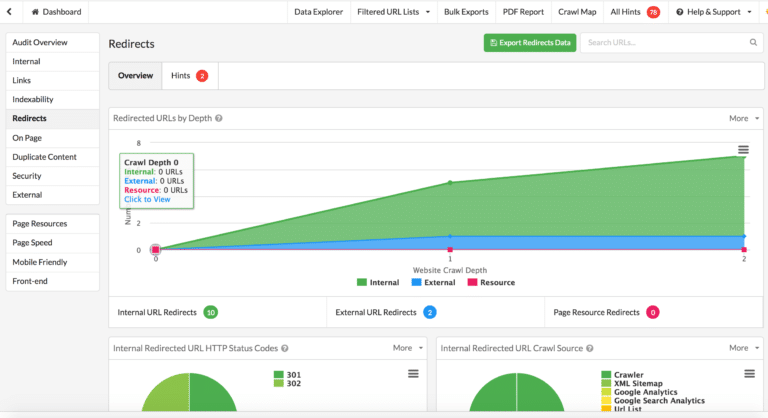The width and height of the screenshot is (768, 418).
Task: Open Bulk Exports
Action: point(466,12)
